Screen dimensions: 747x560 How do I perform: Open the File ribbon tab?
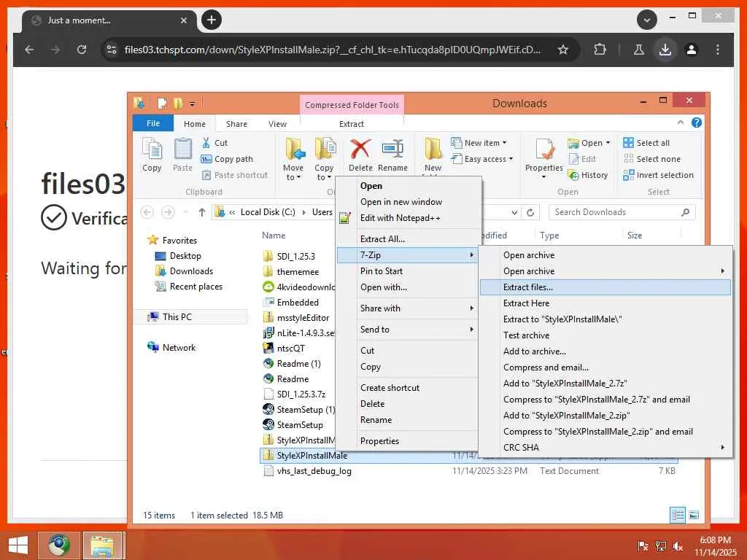point(153,123)
